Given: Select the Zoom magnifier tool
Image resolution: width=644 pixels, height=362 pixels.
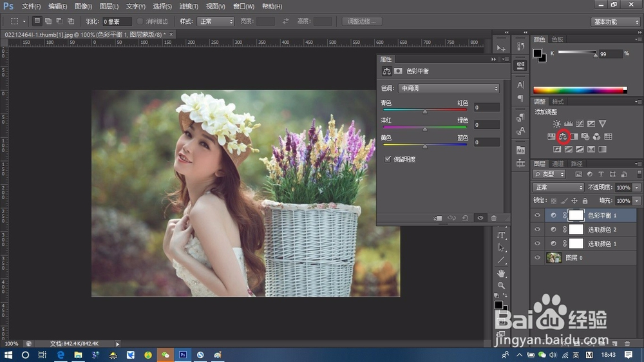Looking at the screenshot, I should [x=501, y=286].
